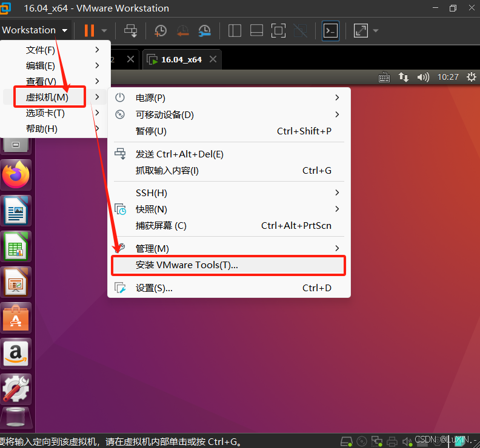The width and height of the screenshot is (480, 448).
Task: Expand the 编辑(E) submenu arrow
Action: [97, 65]
